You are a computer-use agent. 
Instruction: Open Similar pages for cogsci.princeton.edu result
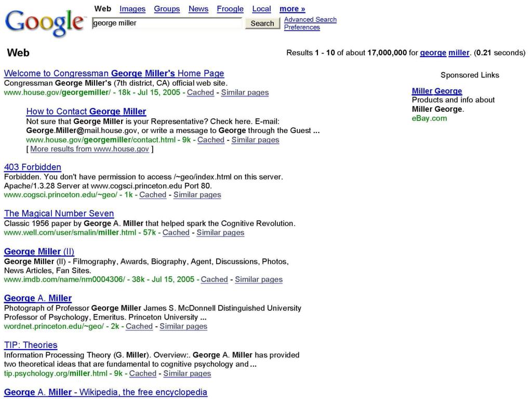197,195
